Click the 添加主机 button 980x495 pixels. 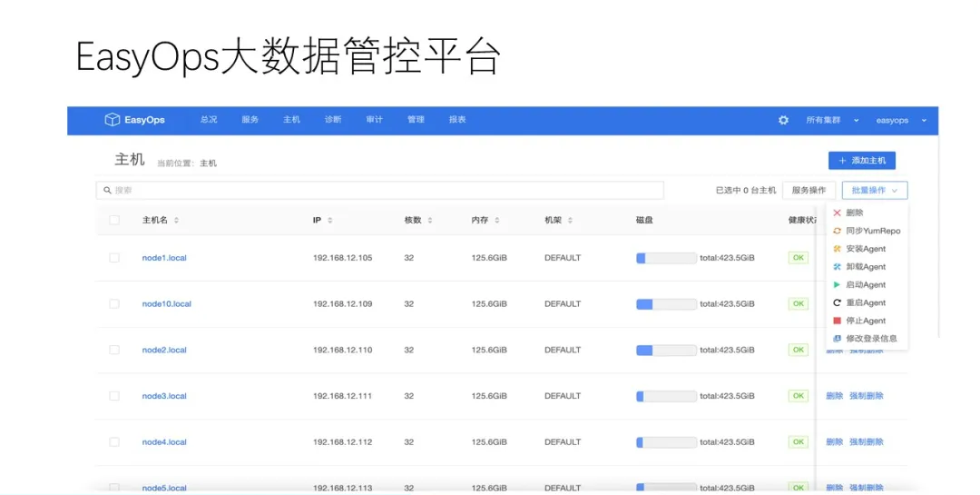click(862, 161)
